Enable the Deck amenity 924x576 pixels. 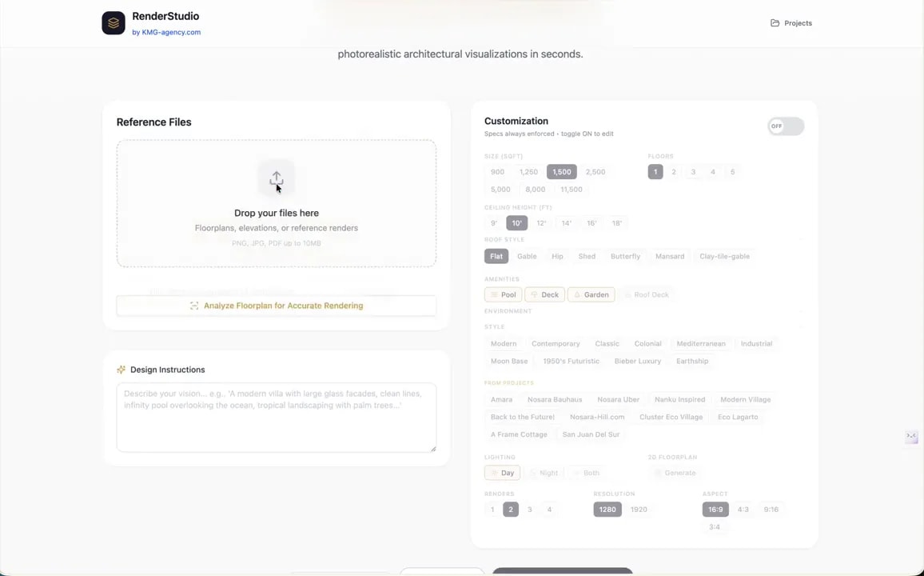(x=544, y=294)
